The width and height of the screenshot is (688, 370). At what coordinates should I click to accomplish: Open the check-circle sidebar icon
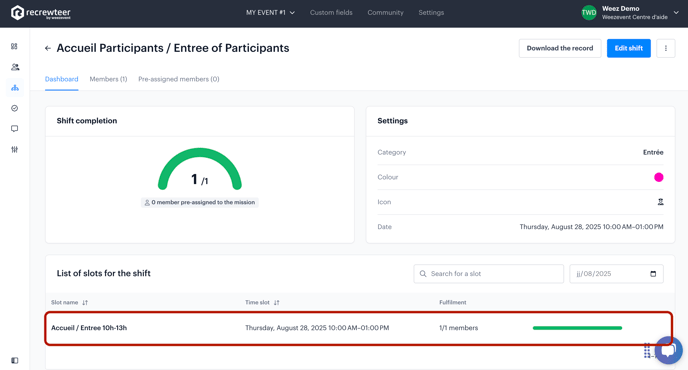coord(14,108)
